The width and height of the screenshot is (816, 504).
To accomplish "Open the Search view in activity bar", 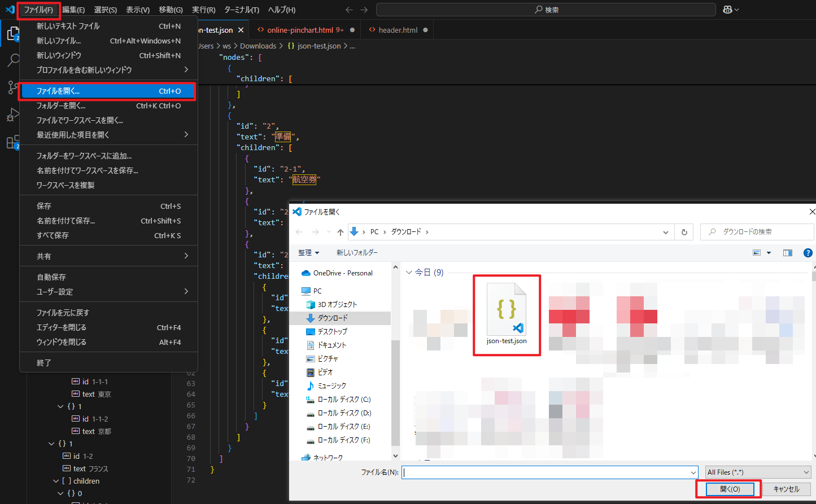I will [12, 60].
